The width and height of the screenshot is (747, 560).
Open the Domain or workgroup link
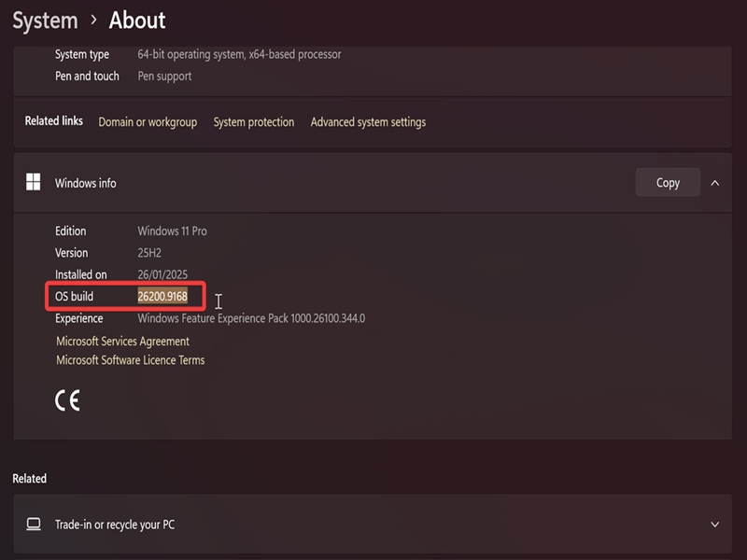point(148,122)
